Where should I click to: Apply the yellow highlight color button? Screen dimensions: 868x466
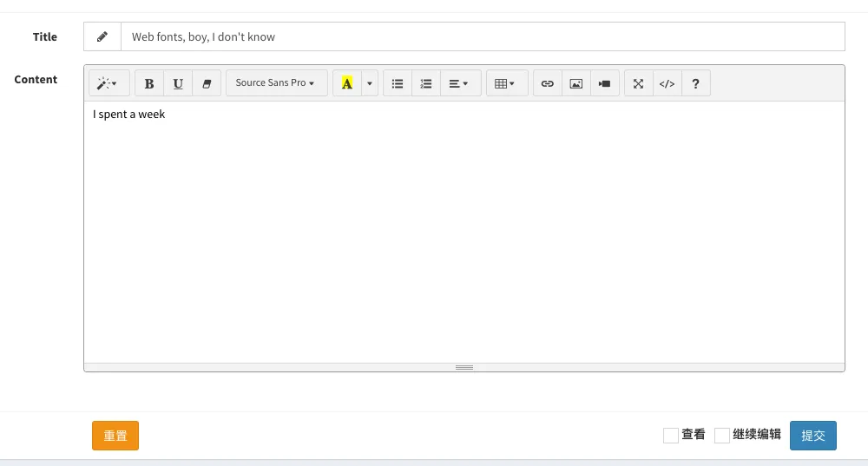tap(347, 83)
